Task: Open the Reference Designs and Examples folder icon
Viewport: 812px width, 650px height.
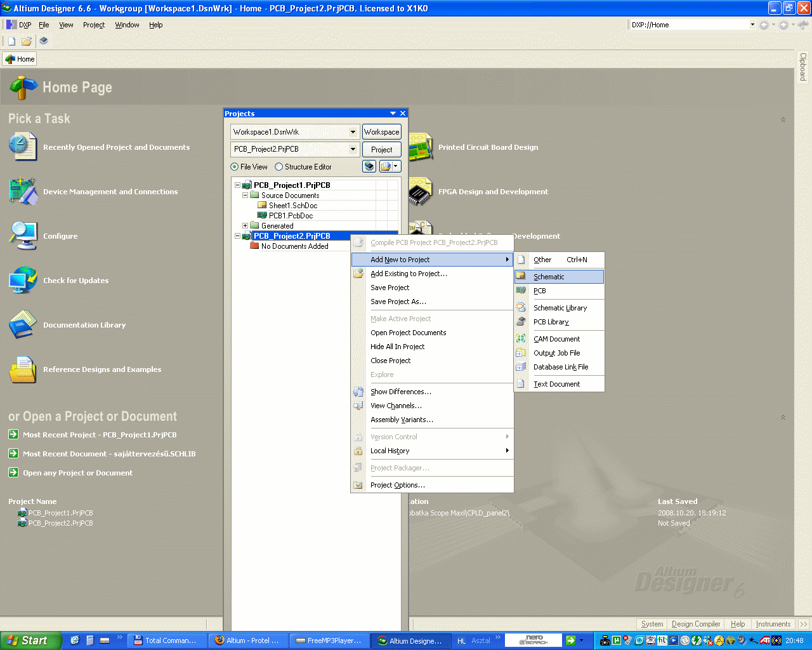Action: 23,369
